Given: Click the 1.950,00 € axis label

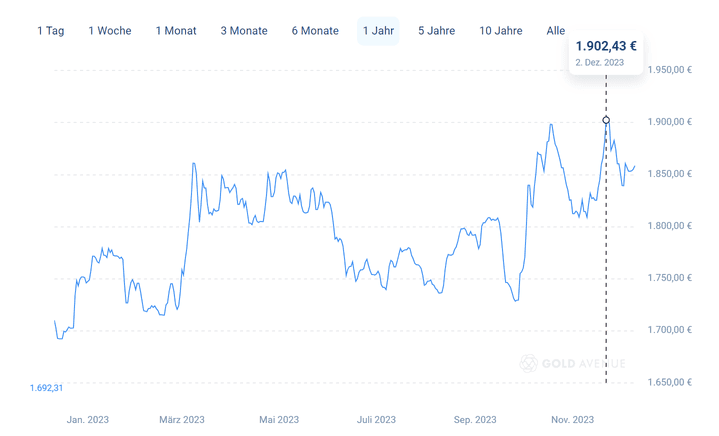Looking at the screenshot, I should [x=669, y=70].
